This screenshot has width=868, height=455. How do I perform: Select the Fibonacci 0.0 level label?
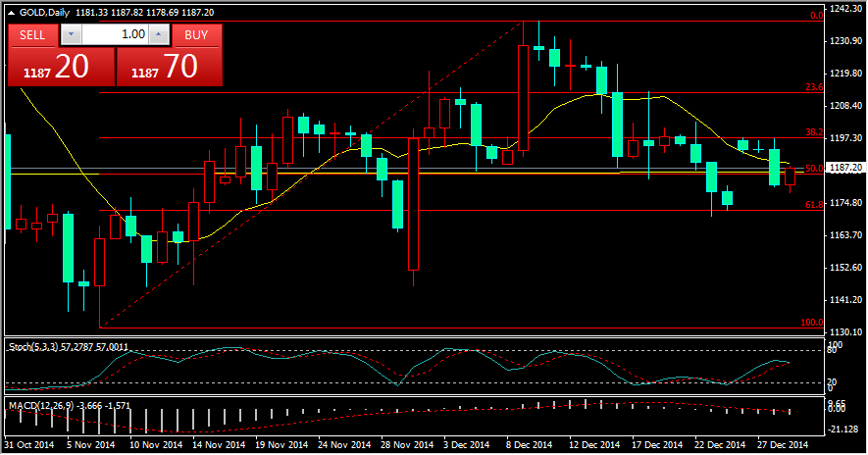pos(815,16)
